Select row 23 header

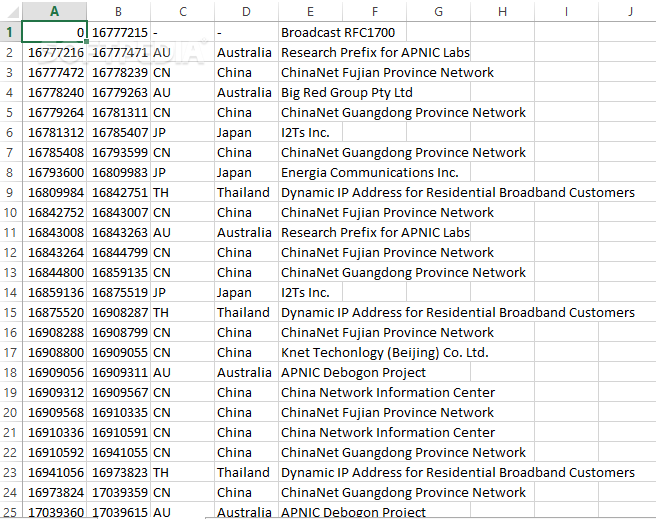10,472
